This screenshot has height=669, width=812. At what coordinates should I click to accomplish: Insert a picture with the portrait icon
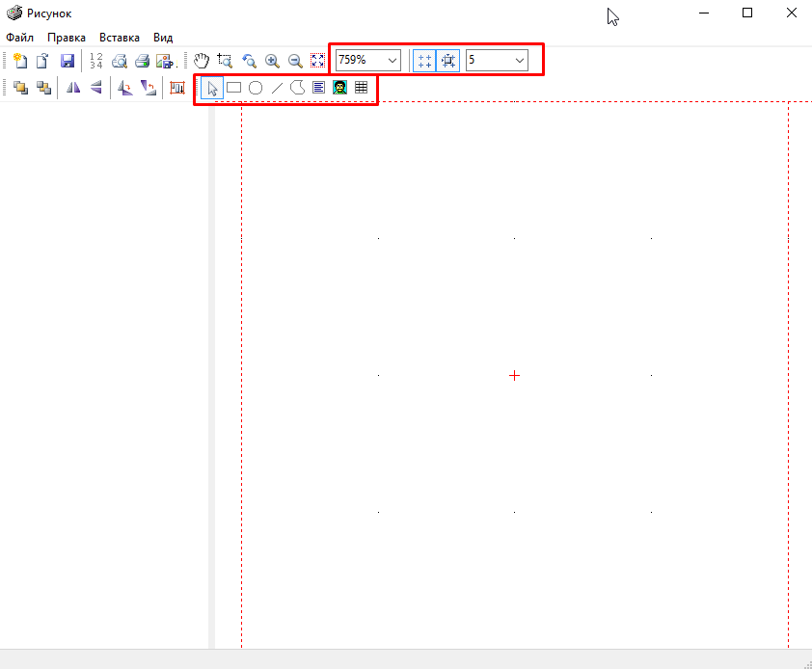click(x=339, y=88)
